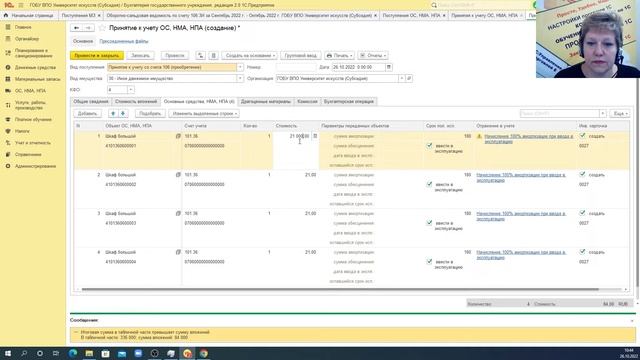Click the Групповой ввод button
This screenshot has height=360, width=640.
pyautogui.click(x=301, y=56)
